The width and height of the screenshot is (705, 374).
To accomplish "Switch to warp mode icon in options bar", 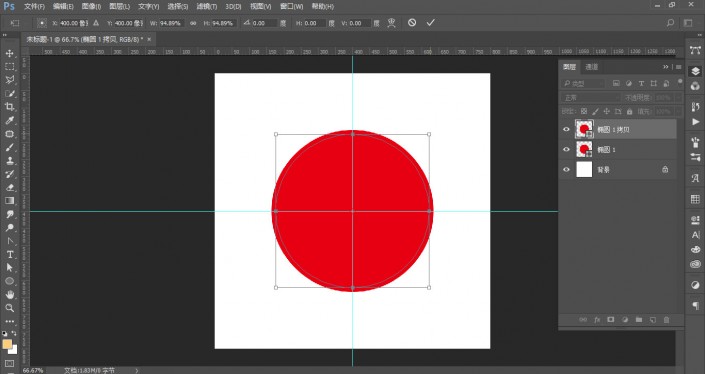I will pyautogui.click(x=392, y=23).
